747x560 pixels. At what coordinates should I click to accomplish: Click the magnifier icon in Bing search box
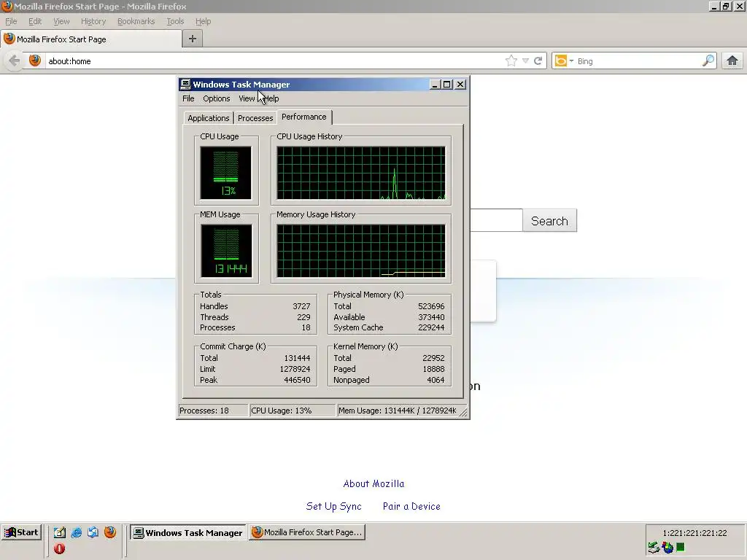coord(708,61)
